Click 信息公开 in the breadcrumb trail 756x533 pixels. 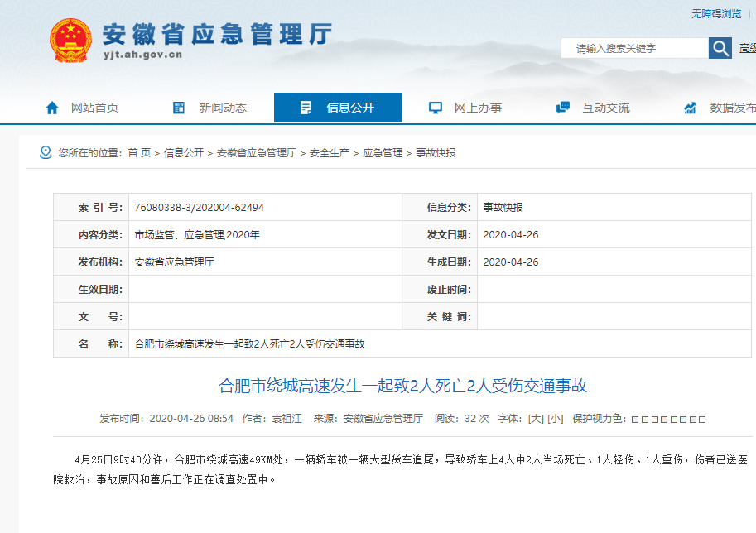pyautogui.click(x=184, y=153)
